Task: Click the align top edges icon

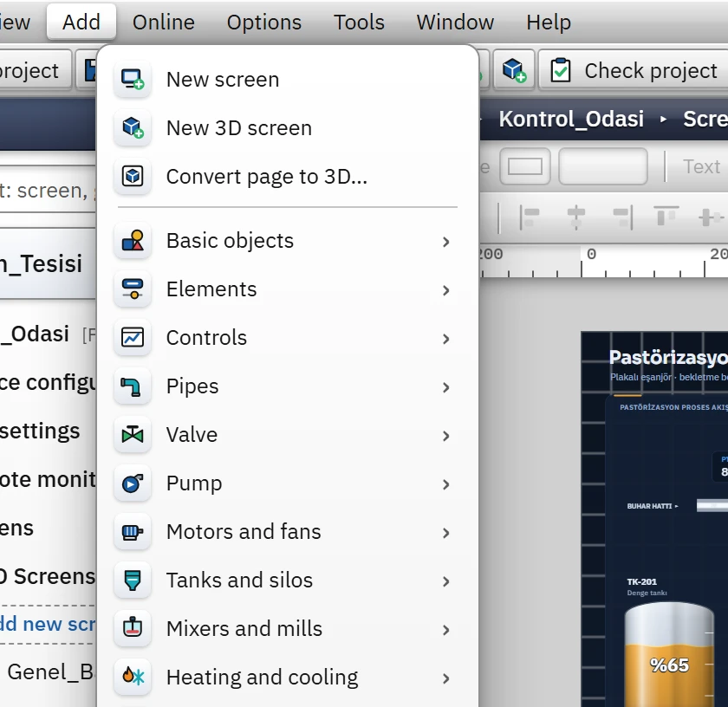Action: click(x=666, y=217)
